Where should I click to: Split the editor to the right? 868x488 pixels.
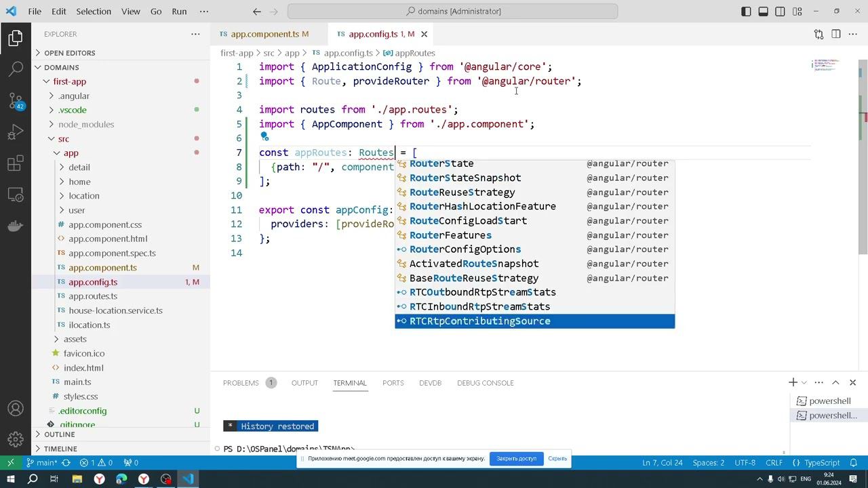click(x=836, y=34)
